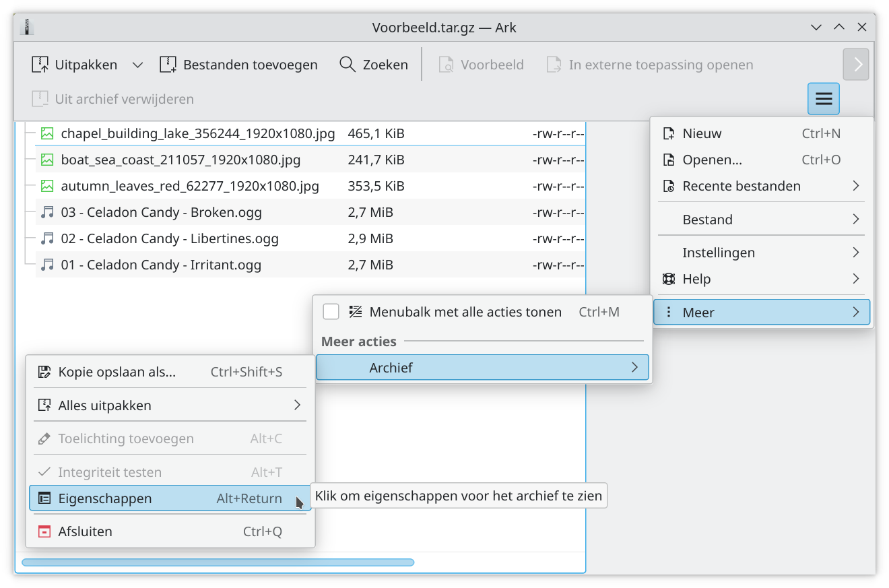
Task: Click the Bestanden toevoegen add icon
Action: [x=168, y=65]
